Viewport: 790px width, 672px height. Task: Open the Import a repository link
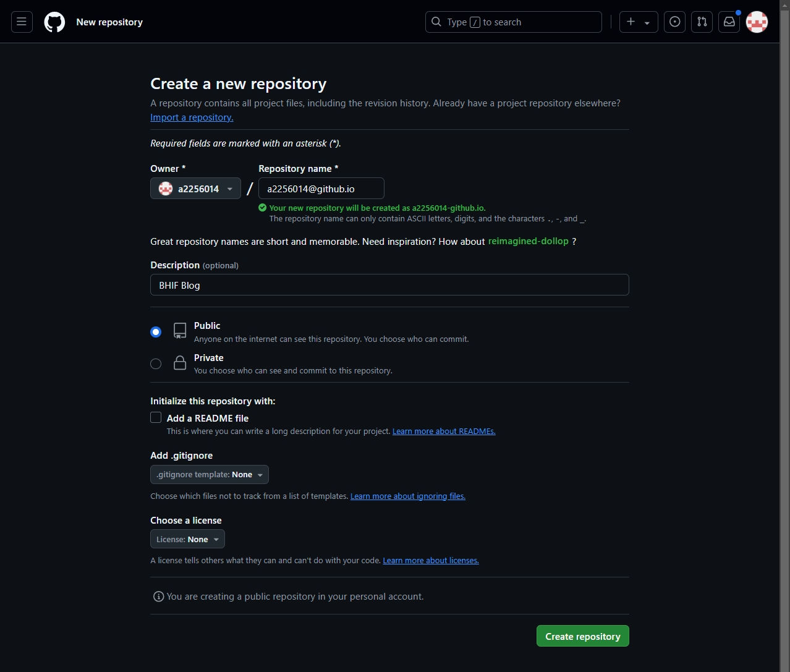pyautogui.click(x=192, y=117)
